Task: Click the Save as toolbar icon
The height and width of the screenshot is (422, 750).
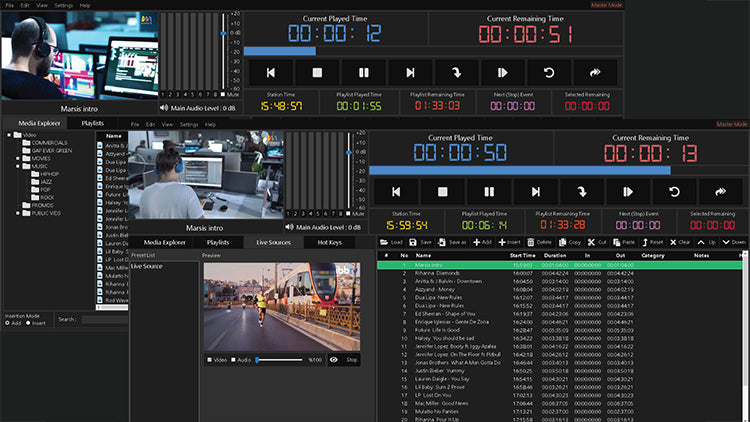Action: tap(441, 242)
